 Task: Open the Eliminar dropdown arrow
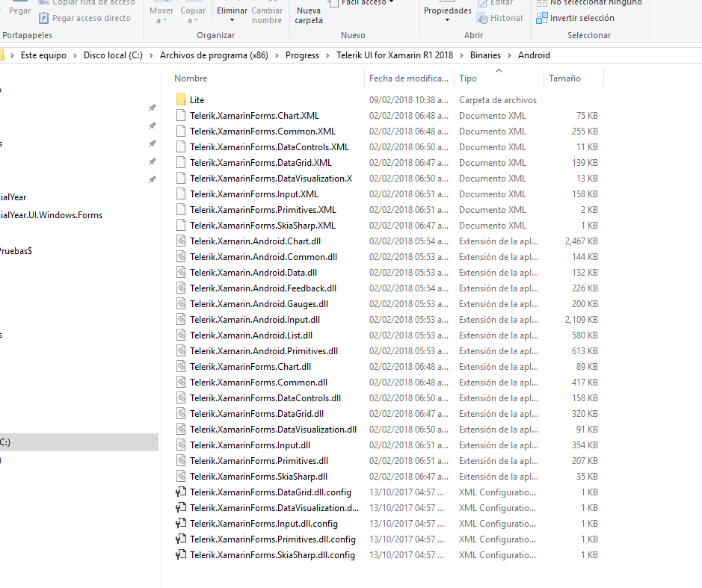pos(232,20)
